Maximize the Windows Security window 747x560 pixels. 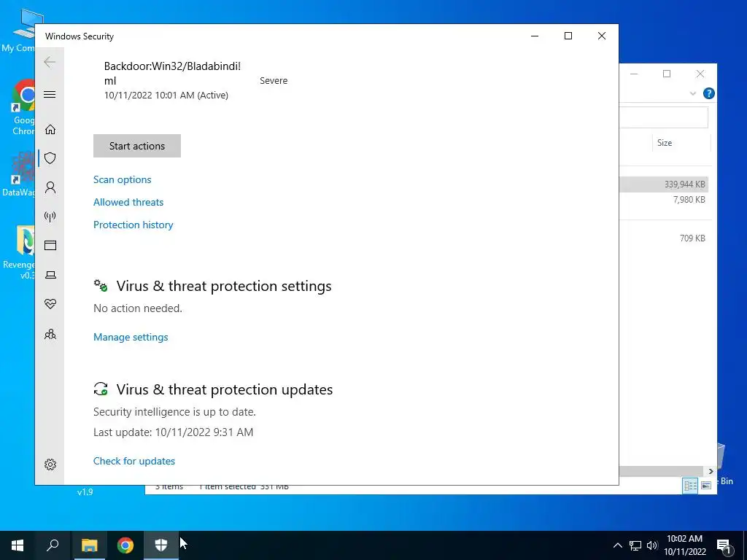pyautogui.click(x=568, y=36)
